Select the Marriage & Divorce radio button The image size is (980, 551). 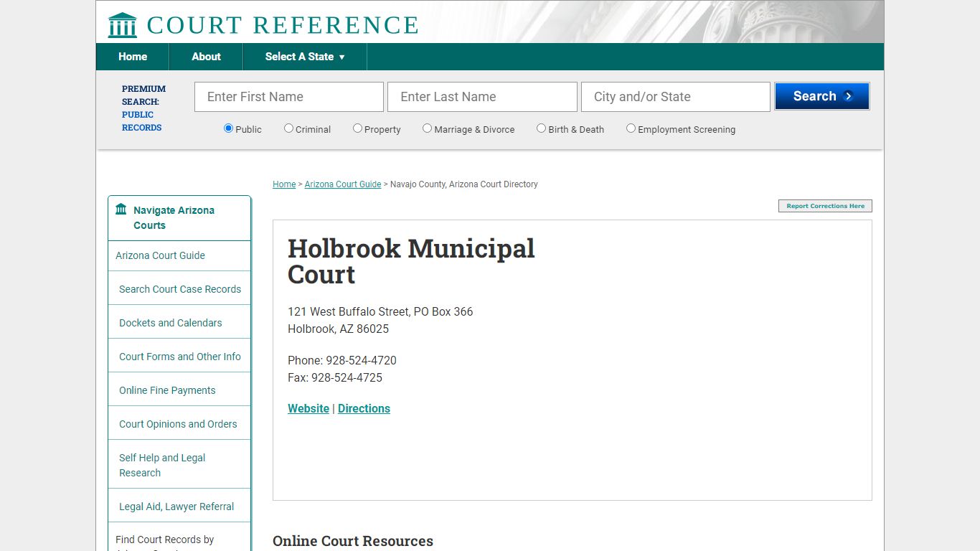pyautogui.click(x=427, y=128)
